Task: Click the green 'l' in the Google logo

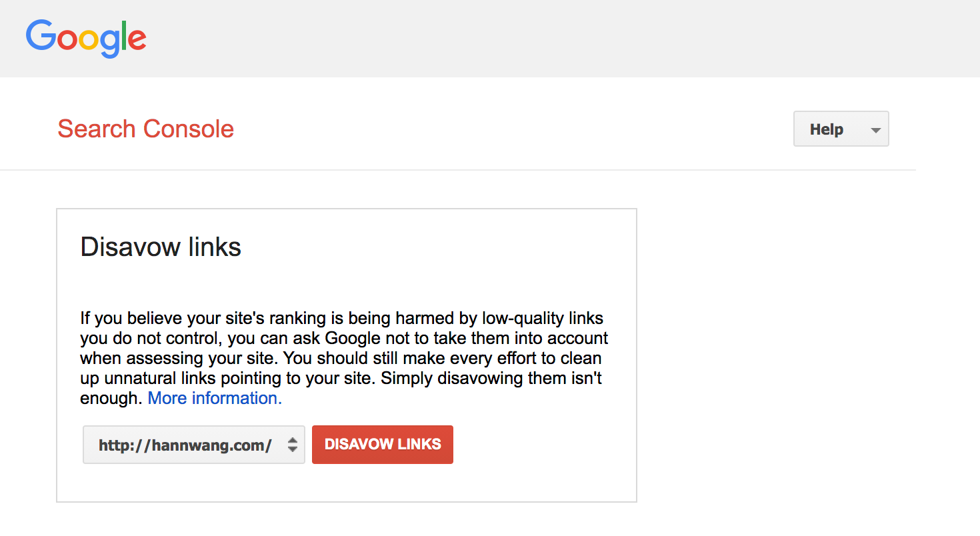Action: tap(122, 35)
